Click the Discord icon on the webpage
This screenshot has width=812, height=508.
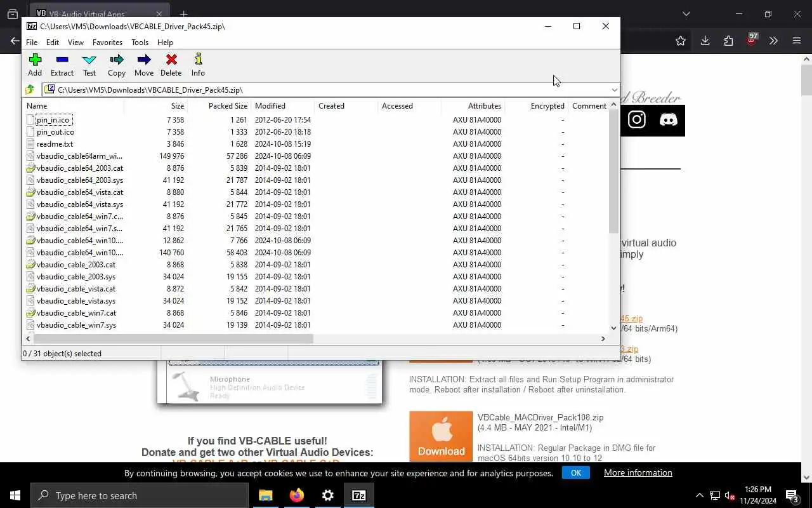click(x=668, y=119)
